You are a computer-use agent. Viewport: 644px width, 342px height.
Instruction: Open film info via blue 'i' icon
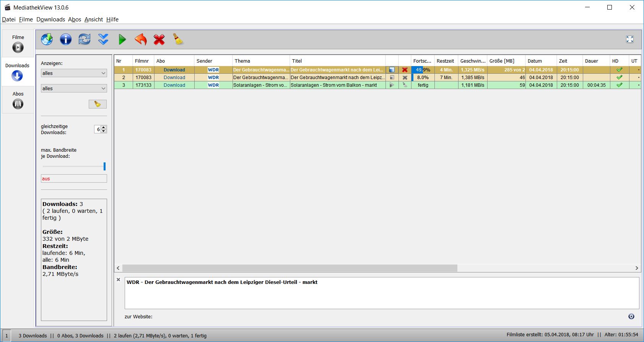66,39
